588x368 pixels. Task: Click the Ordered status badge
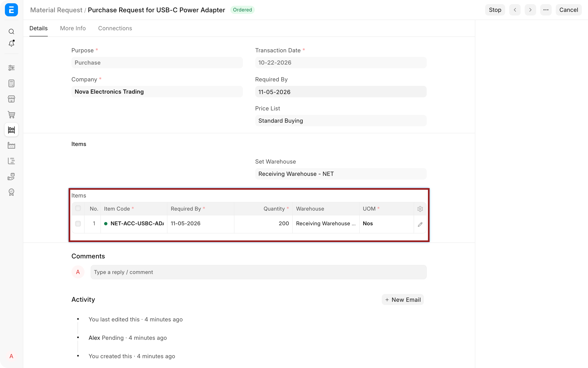coord(243,10)
